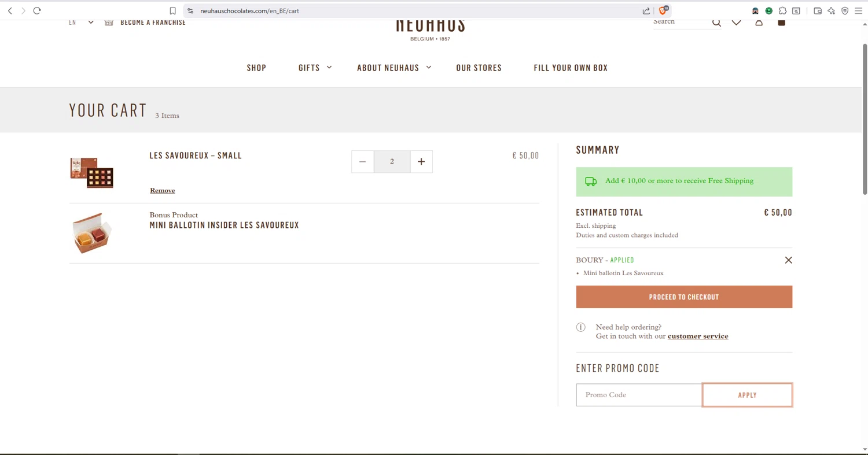Open the green circular extension icon
Screen dimensions: 868x455
click(x=768, y=10)
